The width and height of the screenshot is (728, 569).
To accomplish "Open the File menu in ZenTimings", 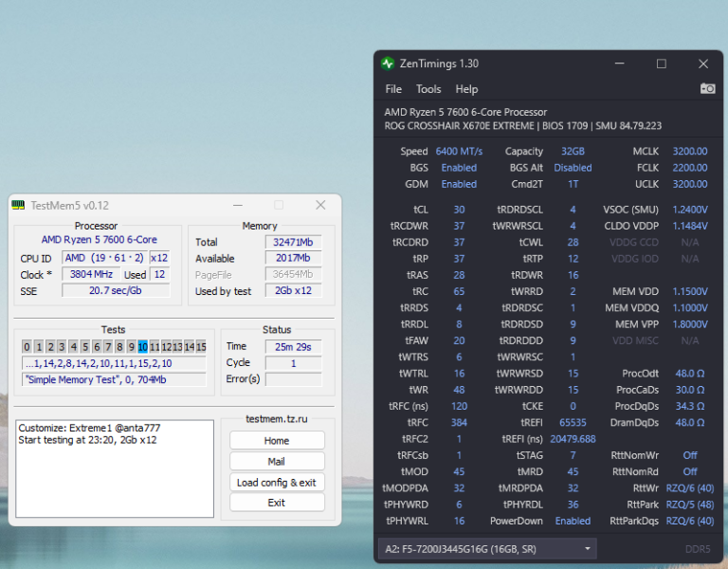I will pos(393,89).
